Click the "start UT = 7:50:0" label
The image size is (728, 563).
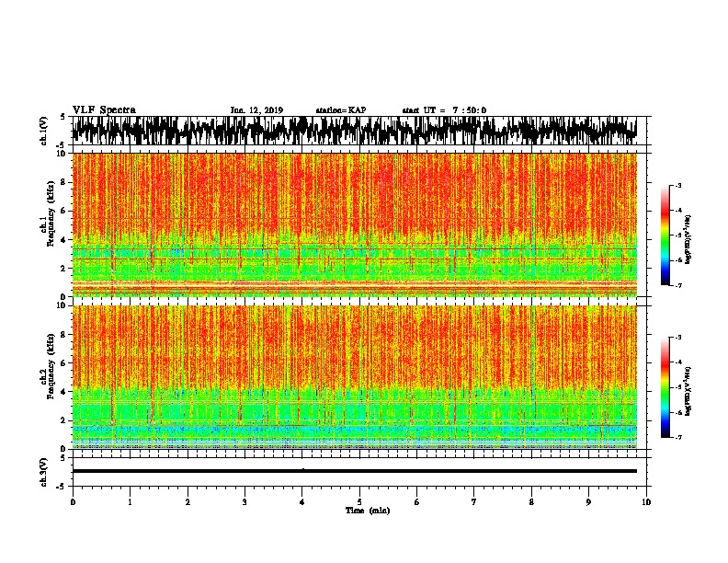(x=444, y=110)
